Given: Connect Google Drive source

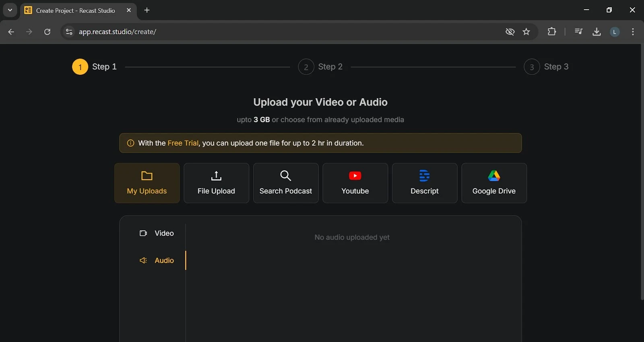Looking at the screenshot, I should tap(494, 183).
